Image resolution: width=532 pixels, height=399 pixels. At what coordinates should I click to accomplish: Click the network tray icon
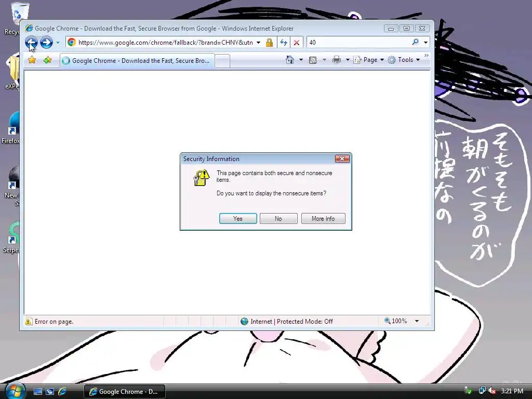click(482, 391)
